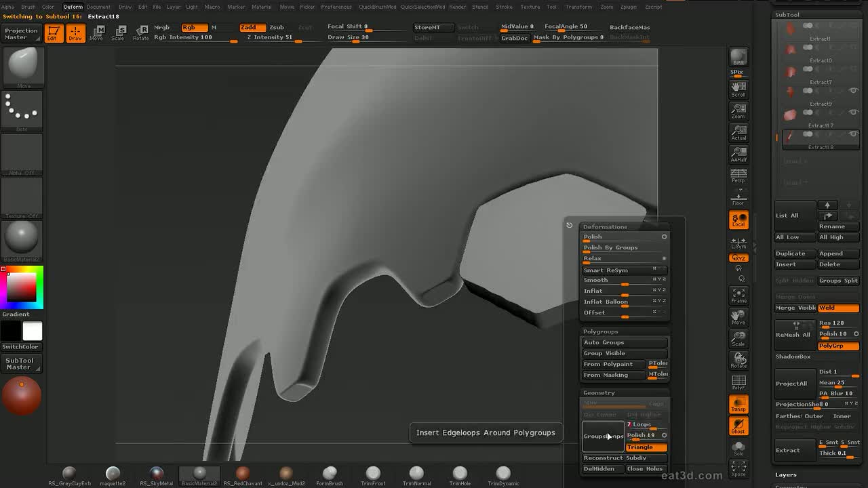Screen dimensions: 868x488
Task: Select the Move transform tool in top shelf
Action: click(x=97, y=33)
